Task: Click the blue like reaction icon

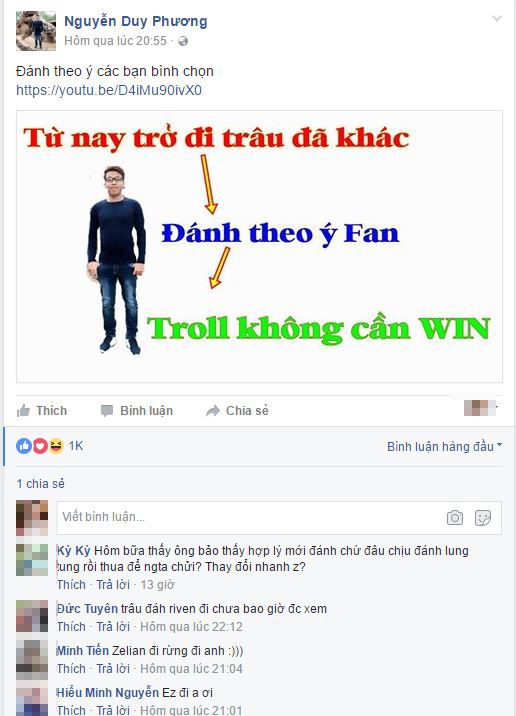Action: pyautogui.click(x=24, y=446)
